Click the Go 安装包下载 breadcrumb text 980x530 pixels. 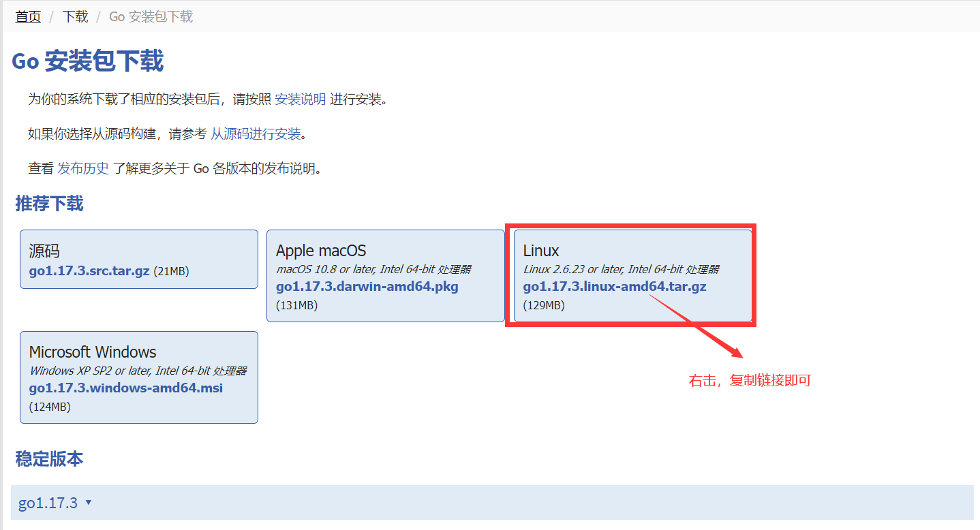tap(151, 16)
